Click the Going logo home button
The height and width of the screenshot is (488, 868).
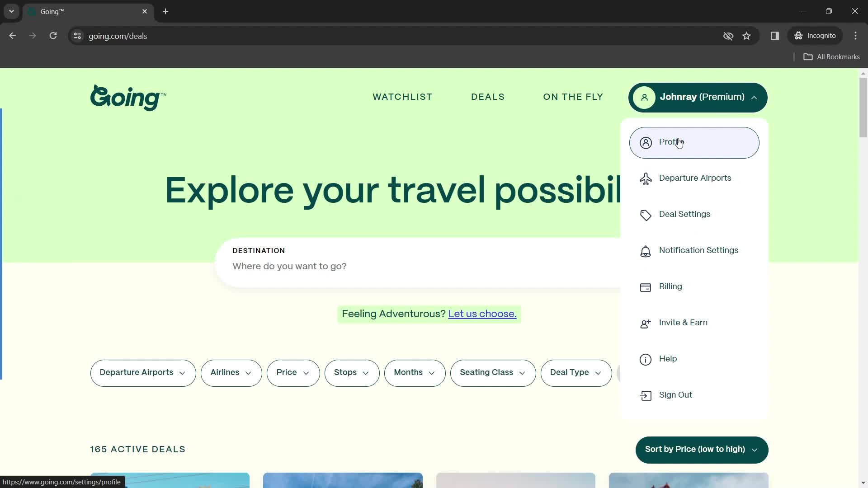coord(128,97)
